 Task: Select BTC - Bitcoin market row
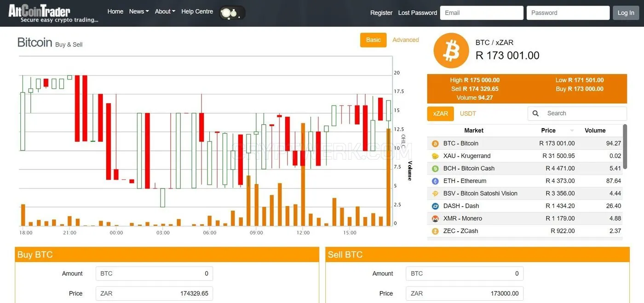tap(524, 143)
